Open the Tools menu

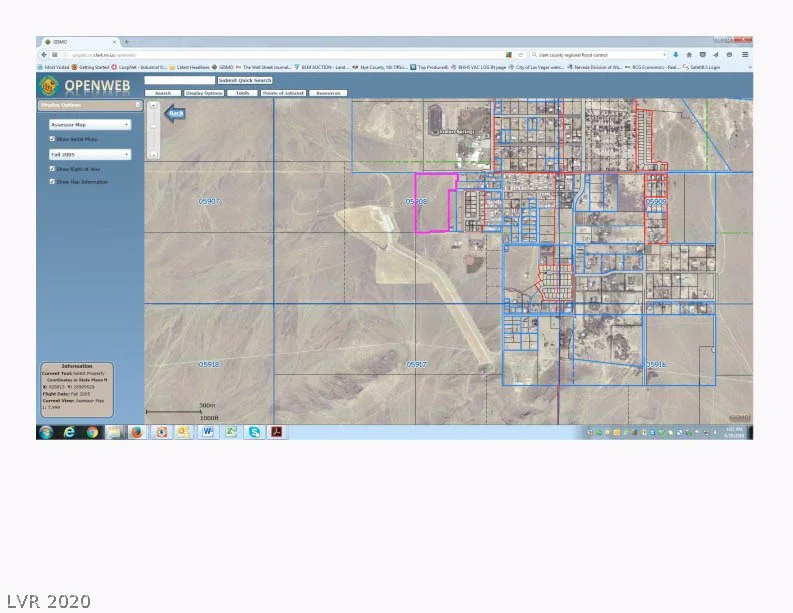242,93
